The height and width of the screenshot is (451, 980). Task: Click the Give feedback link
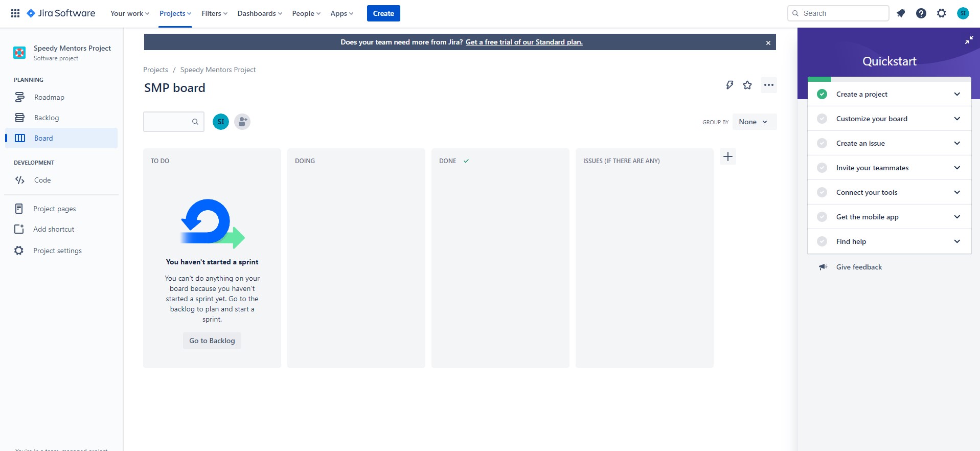tap(859, 267)
